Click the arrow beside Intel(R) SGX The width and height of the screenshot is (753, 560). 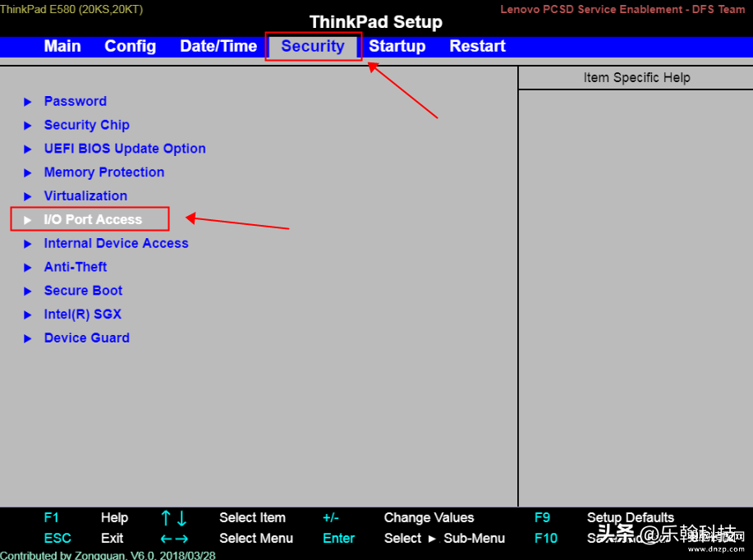tap(28, 314)
